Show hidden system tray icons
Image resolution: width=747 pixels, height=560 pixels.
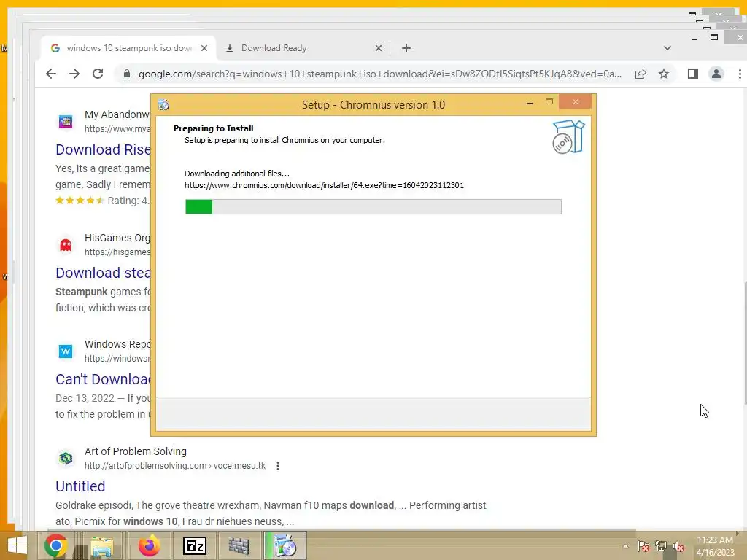click(x=625, y=546)
